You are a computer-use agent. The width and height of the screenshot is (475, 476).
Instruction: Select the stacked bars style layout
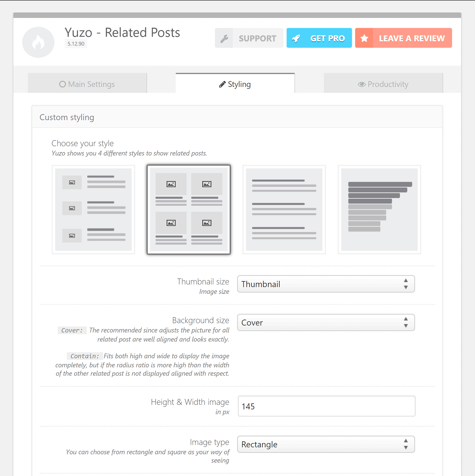coord(379,210)
